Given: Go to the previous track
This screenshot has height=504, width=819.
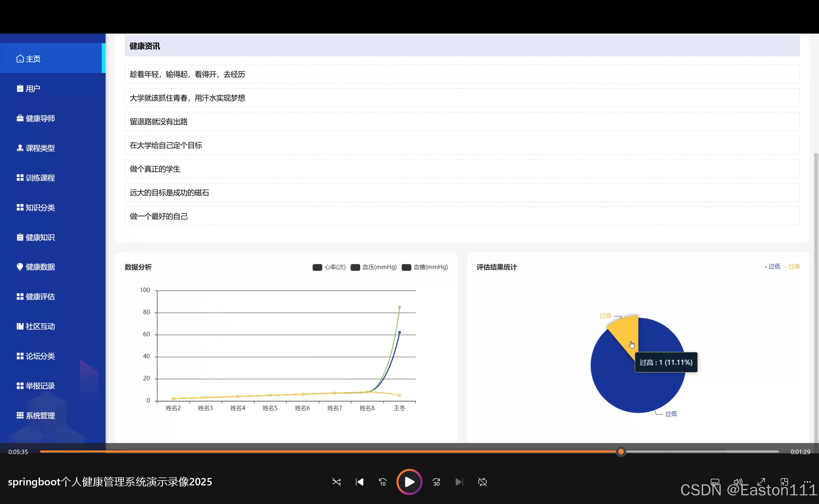Looking at the screenshot, I should [359, 482].
